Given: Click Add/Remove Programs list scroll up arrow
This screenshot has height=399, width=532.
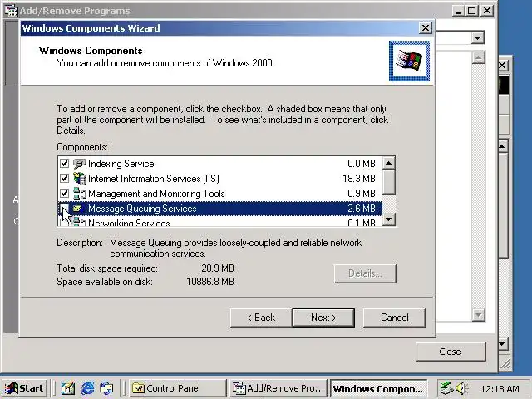Looking at the screenshot, I should coord(478,57).
